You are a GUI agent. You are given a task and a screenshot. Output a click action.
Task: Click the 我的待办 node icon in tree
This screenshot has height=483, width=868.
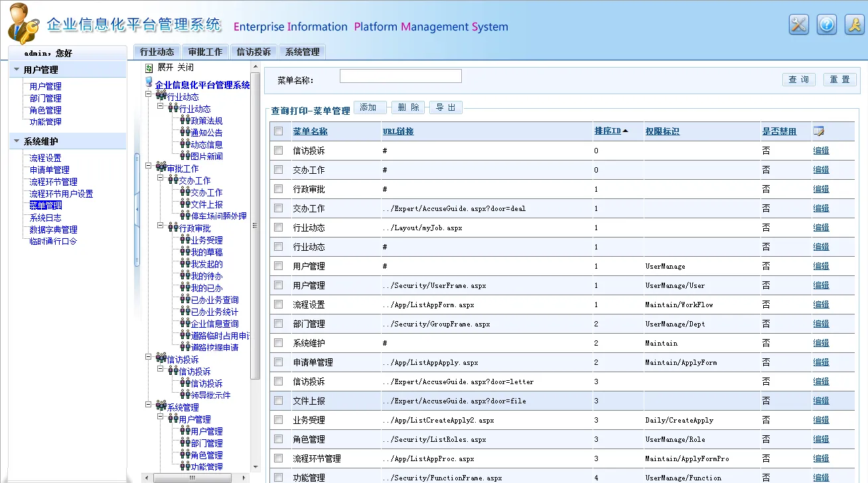[185, 276]
